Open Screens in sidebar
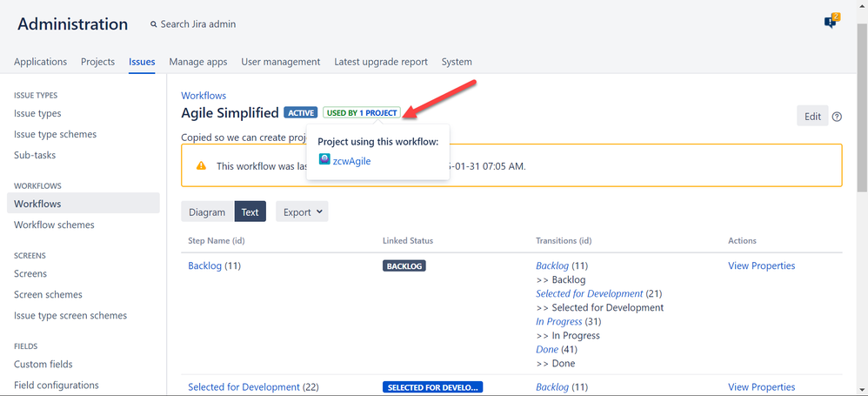The height and width of the screenshot is (396, 868). pyautogui.click(x=30, y=273)
